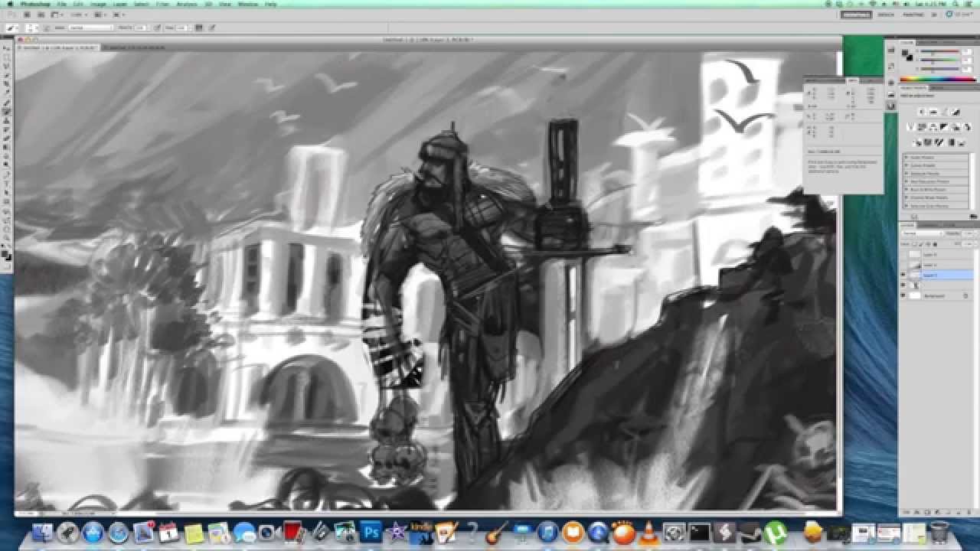
Task: Open the brush Mode dropdown
Action: [91, 28]
